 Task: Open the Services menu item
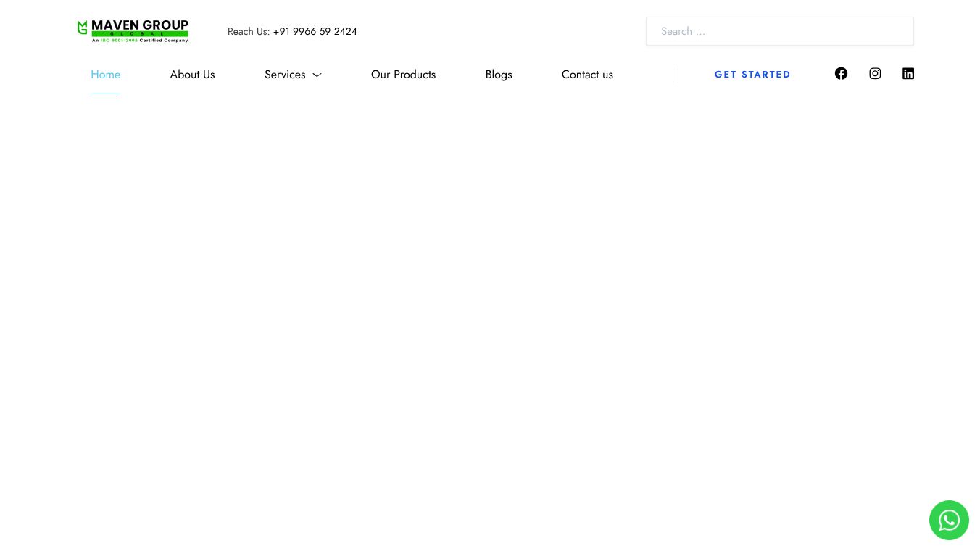coord(285,75)
